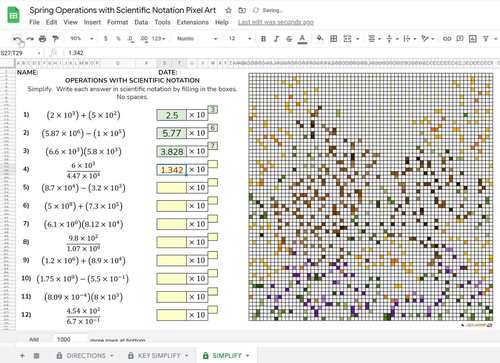Toggle bold formatting

tap(263, 39)
